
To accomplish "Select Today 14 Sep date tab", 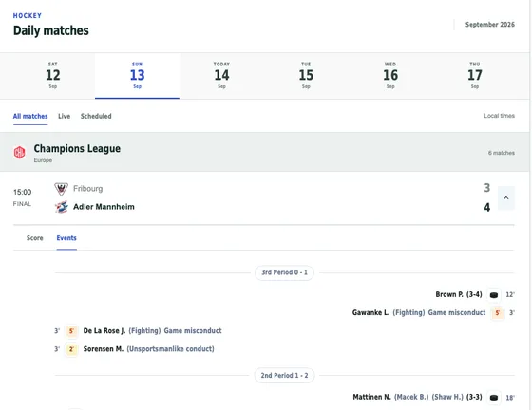I will (x=221, y=75).
